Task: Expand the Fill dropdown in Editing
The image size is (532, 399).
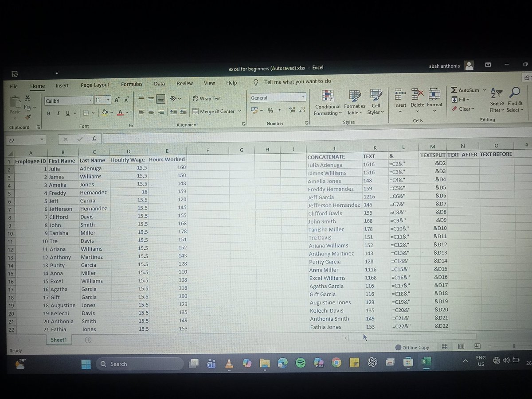Action: (x=467, y=100)
